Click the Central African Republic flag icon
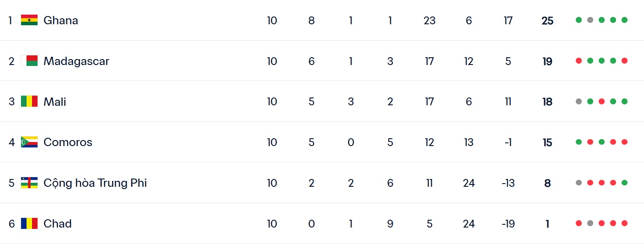Viewport: 644px width, 244px height. click(x=29, y=183)
